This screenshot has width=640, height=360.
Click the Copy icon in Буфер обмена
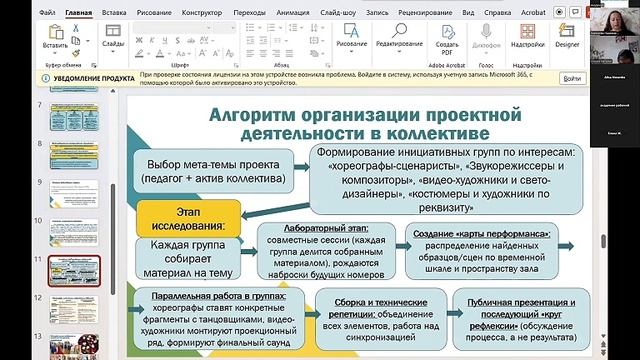[x=76, y=40]
